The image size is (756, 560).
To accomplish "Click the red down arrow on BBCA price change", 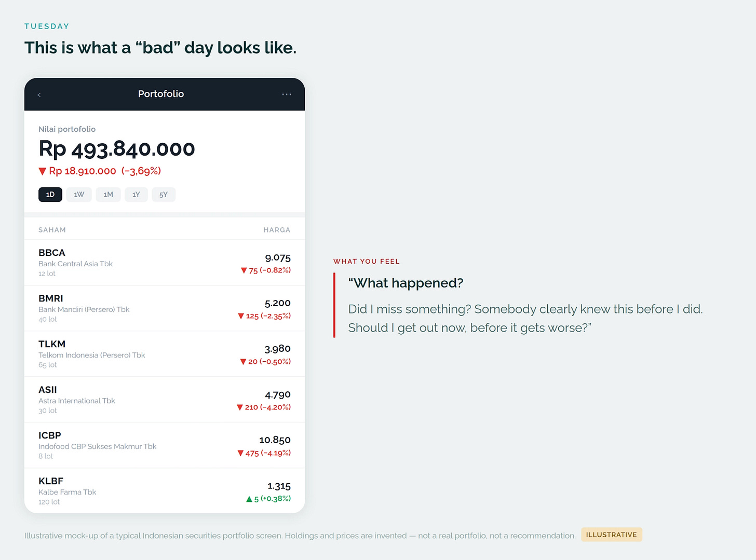I will click(244, 270).
